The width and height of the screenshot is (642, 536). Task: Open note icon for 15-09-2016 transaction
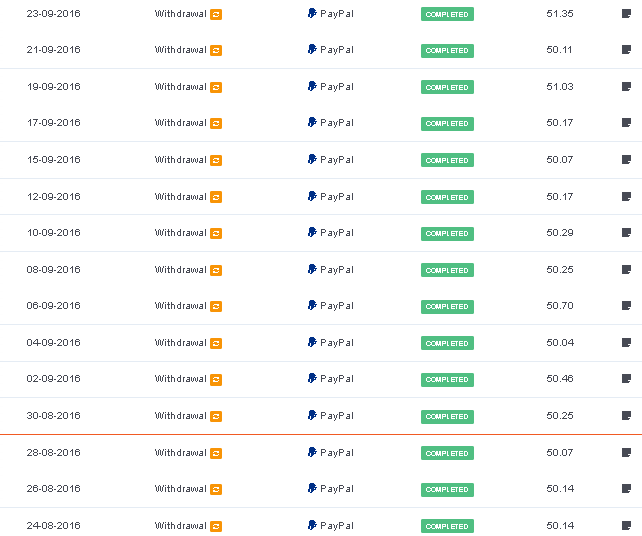[x=626, y=160]
